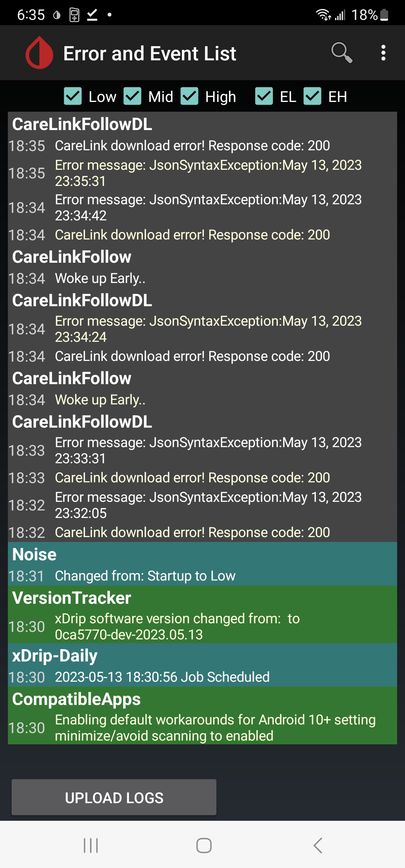Select the xDrip-Daily Job Scheduled entry
405x868 pixels.
click(162, 677)
